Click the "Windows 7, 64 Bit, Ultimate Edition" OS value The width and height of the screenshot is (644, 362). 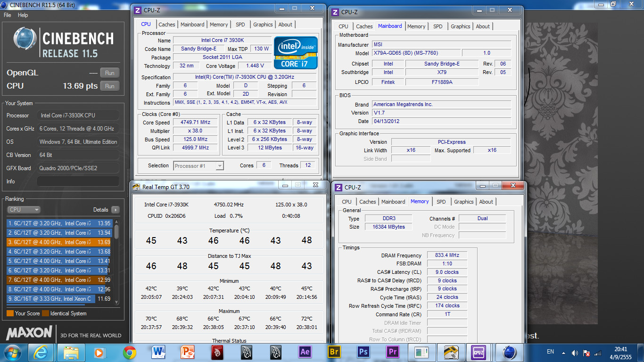point(78,142)
